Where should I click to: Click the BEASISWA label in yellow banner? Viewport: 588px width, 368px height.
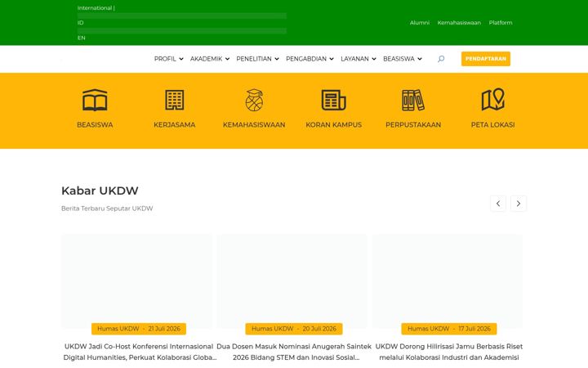tap(95, 124)
